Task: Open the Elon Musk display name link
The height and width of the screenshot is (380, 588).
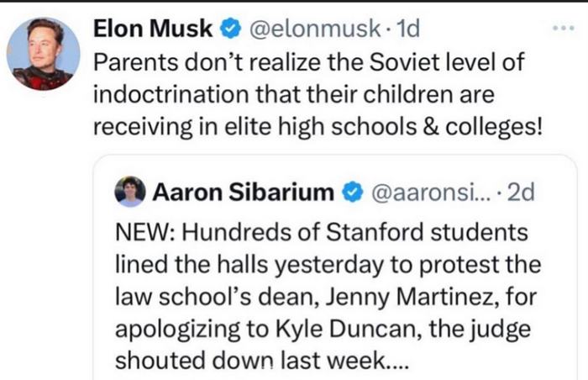Action: (153, 30)
